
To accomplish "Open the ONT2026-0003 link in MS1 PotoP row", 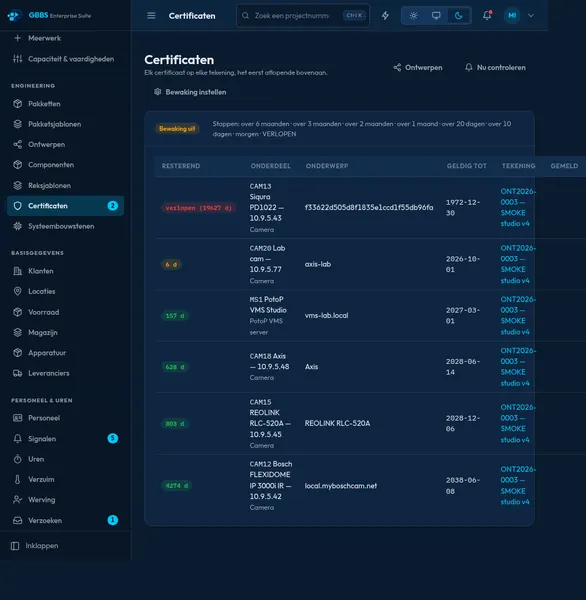I will (x=518, y=316).
